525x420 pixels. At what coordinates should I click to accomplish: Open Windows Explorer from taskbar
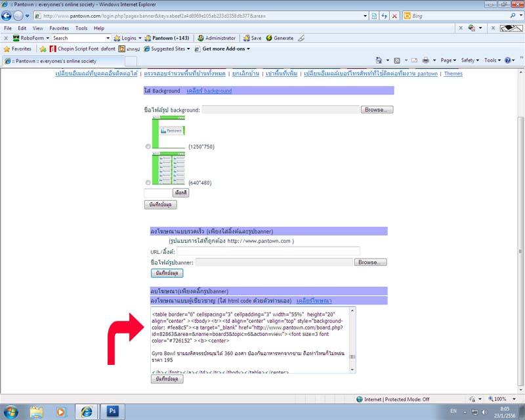point(37,411)
